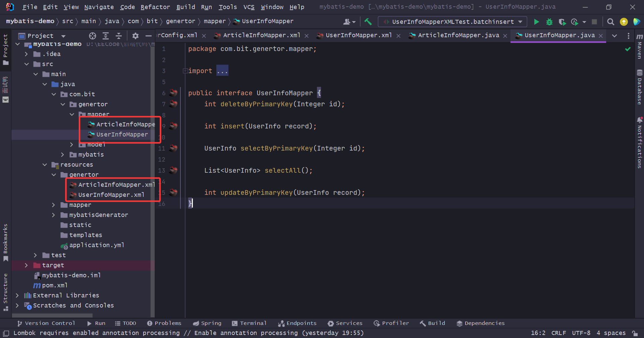The image size is (644, 338).
Task: Open user account icon in toolbar
Action: (349, 22)
